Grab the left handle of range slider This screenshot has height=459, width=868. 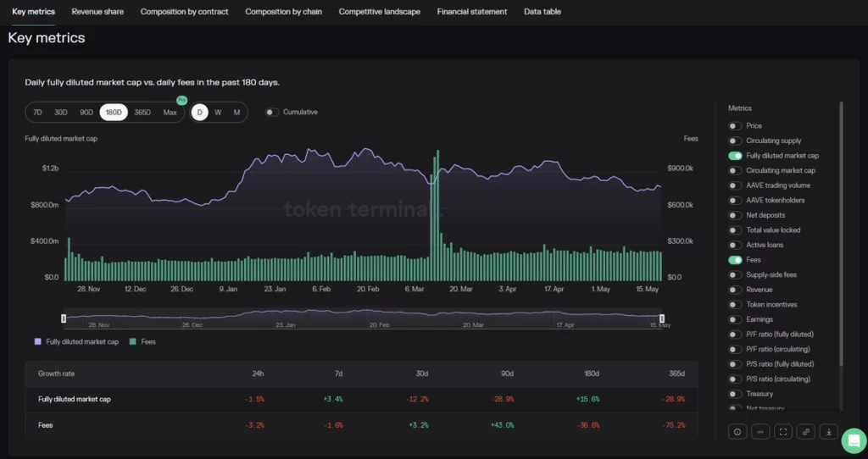(x=64, y=318)
